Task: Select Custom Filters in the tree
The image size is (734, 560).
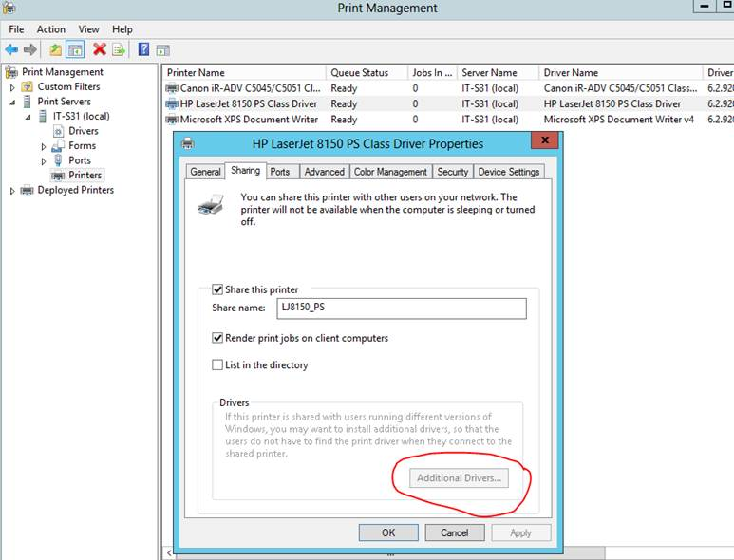Action: [68, 86]
